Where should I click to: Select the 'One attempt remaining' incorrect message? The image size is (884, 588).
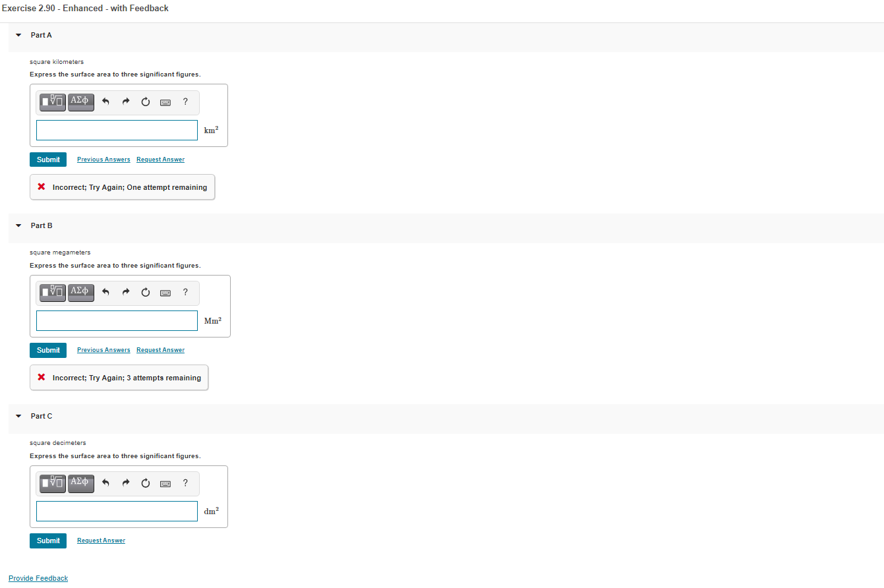[123, 187]
